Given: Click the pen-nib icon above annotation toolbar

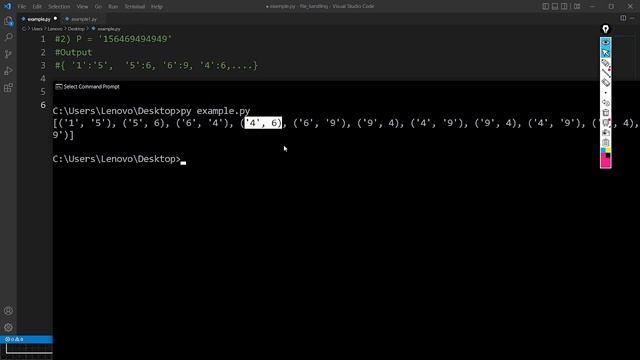Looking at the screenshot, I should pos(605,29).
